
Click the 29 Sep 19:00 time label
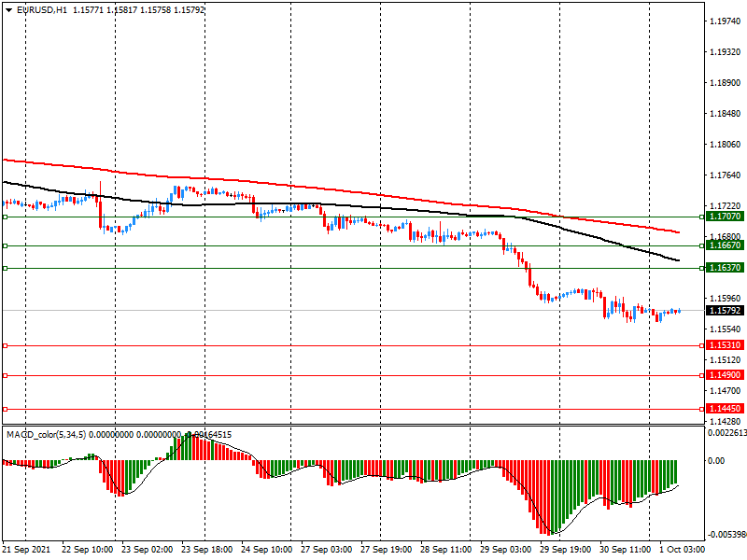pos(566,550)
